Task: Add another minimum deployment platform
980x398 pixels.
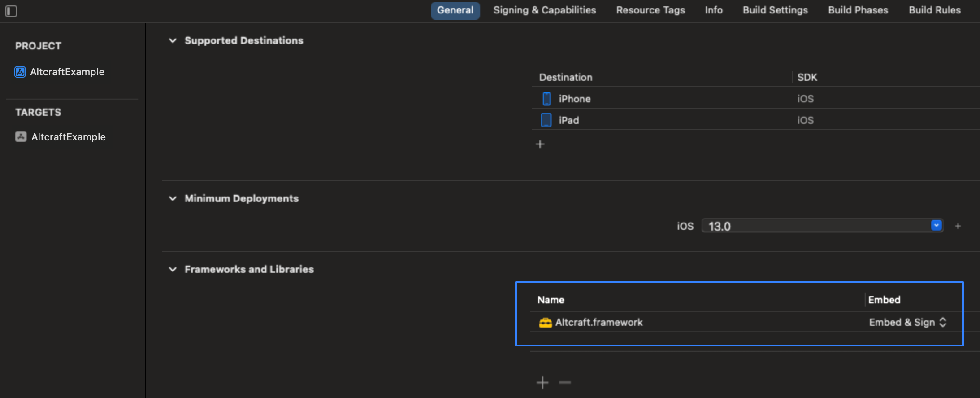Action: 958,226
